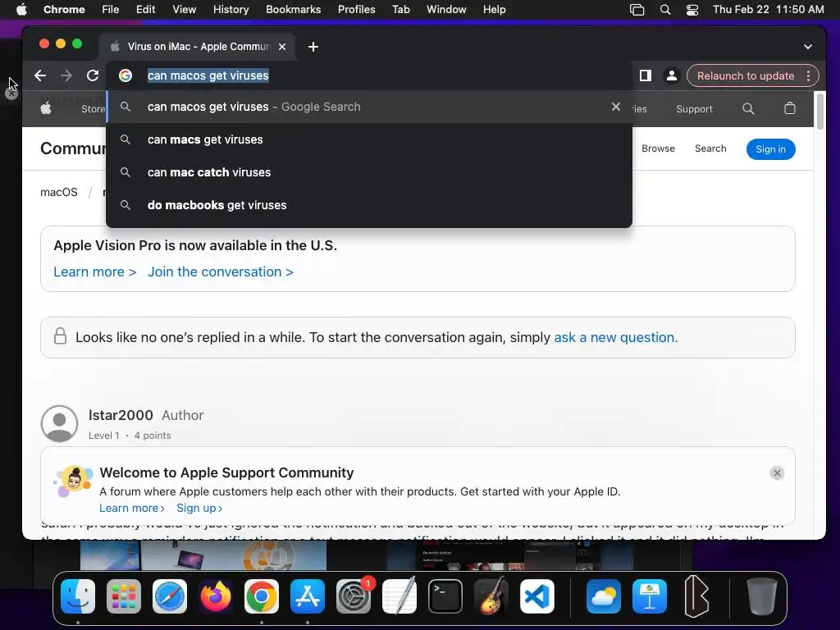Screen dimensions: 840x630
Task: Open the Trash in the Dock
Action: coord(762,596)
